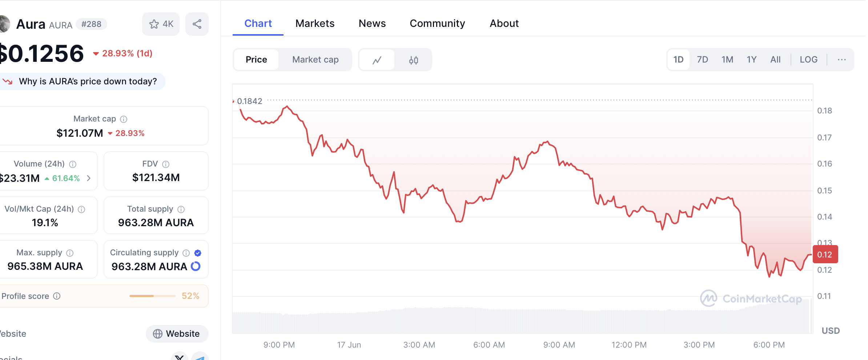
Task: Switch to candlestick chart view icon
Action: pyautogui.click(x=414, y=60)
